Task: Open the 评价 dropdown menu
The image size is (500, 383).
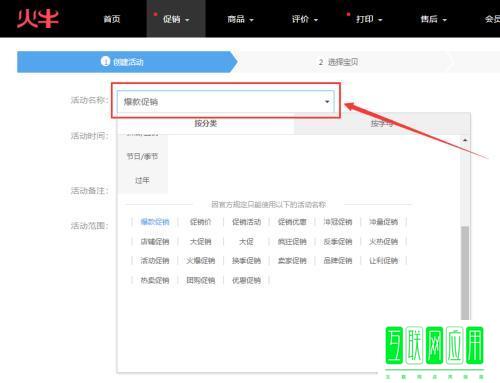Action: (305, 19)
